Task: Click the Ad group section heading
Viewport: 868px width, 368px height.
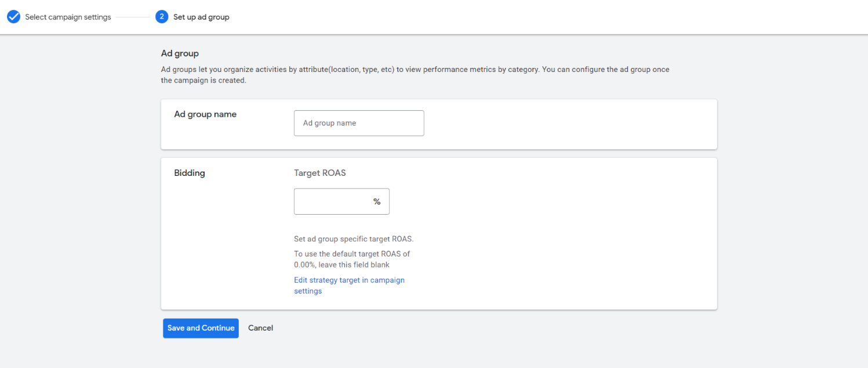Action: [x=180, y=53]
